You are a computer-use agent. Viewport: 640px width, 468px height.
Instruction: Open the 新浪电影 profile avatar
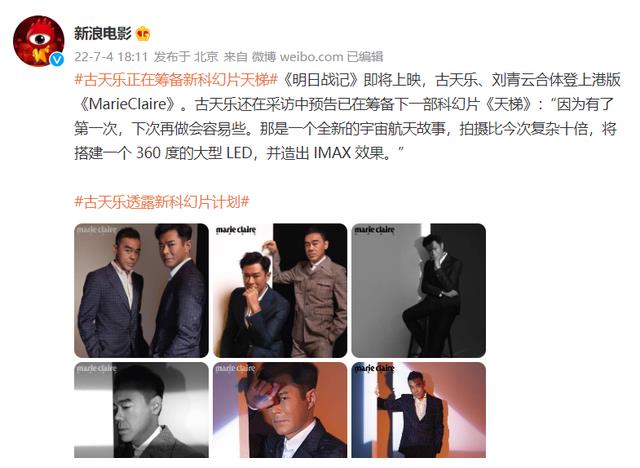[x=39, y=41]
